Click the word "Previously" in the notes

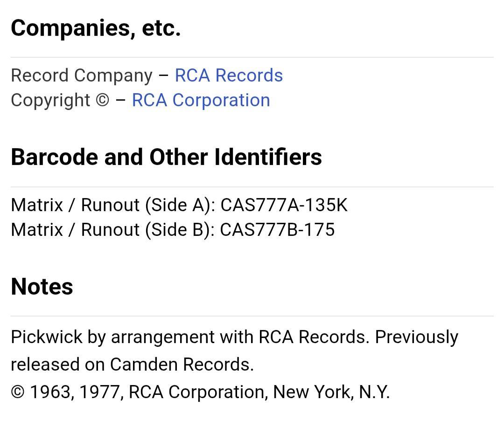[416, 337]
